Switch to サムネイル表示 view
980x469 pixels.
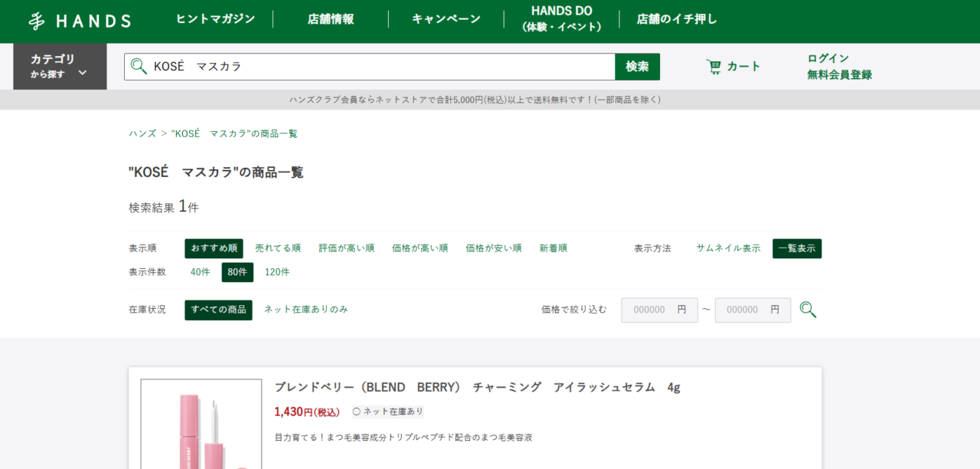coord(728,248)
